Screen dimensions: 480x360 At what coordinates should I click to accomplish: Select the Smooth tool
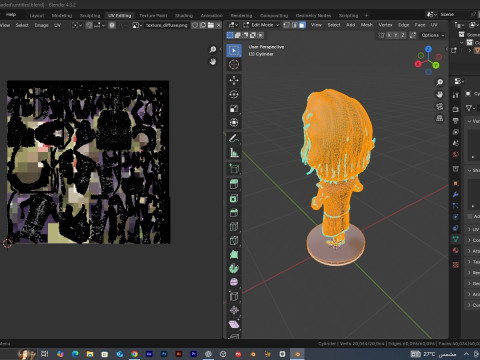234,282
